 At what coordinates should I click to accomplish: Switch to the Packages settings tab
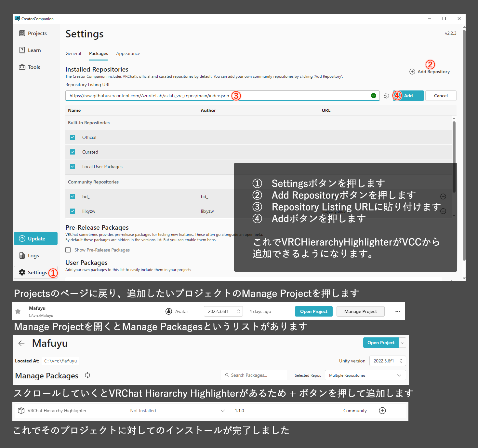pos(99,53)
